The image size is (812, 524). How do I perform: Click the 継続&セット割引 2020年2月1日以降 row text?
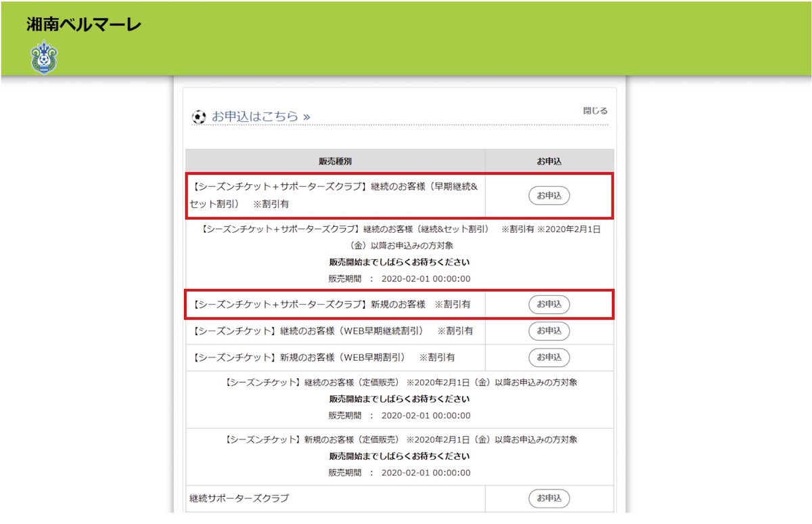(x=401, y=237)
